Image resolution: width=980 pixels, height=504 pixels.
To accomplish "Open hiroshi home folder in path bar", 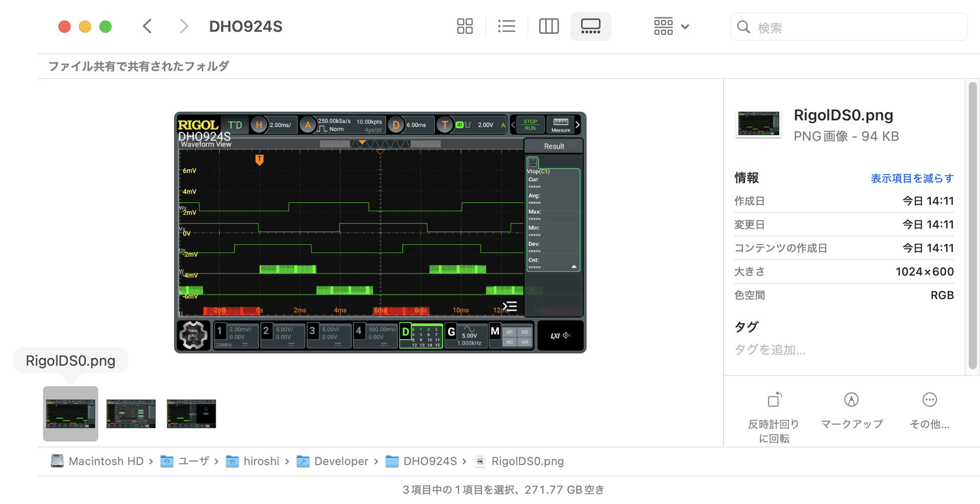I will click(253, 461).
